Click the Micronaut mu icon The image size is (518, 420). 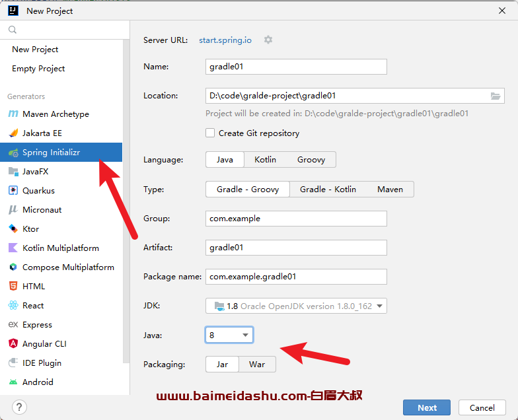(13, 210)
